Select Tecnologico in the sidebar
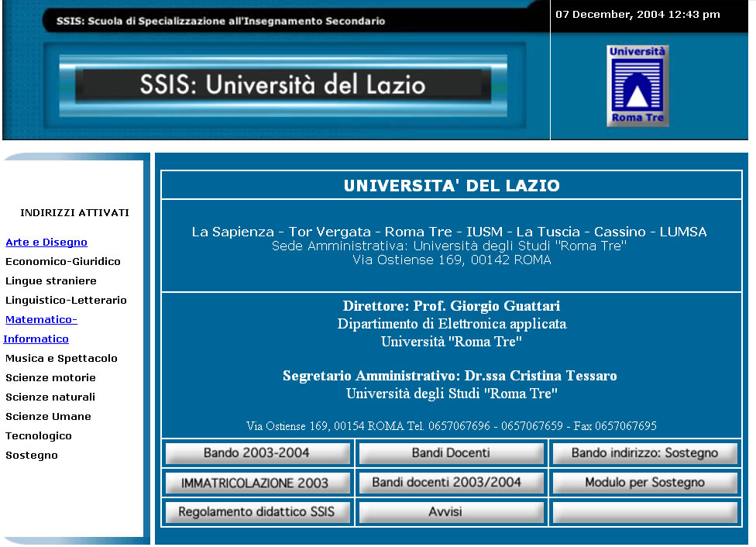Image resolution: width=756 pixels, height=547 pixels. 38,435
